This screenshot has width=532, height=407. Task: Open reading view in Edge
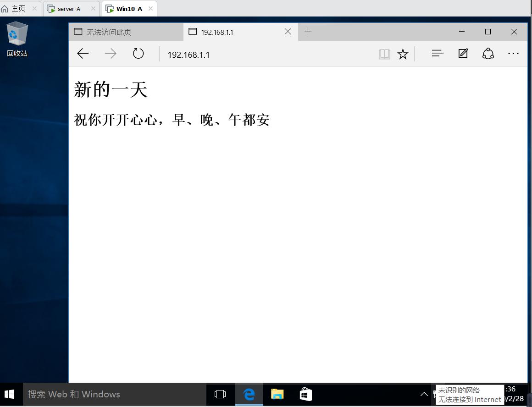tap(384, 54)
